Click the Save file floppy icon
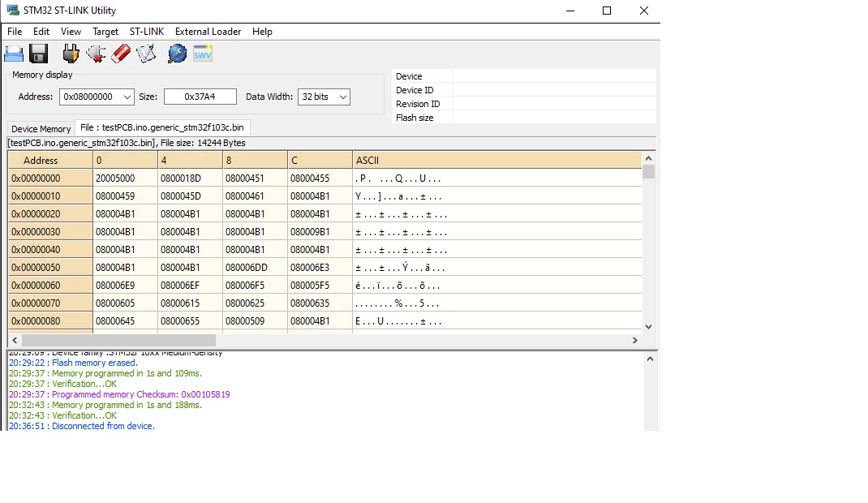868x503 pixels. pos(38,54)
